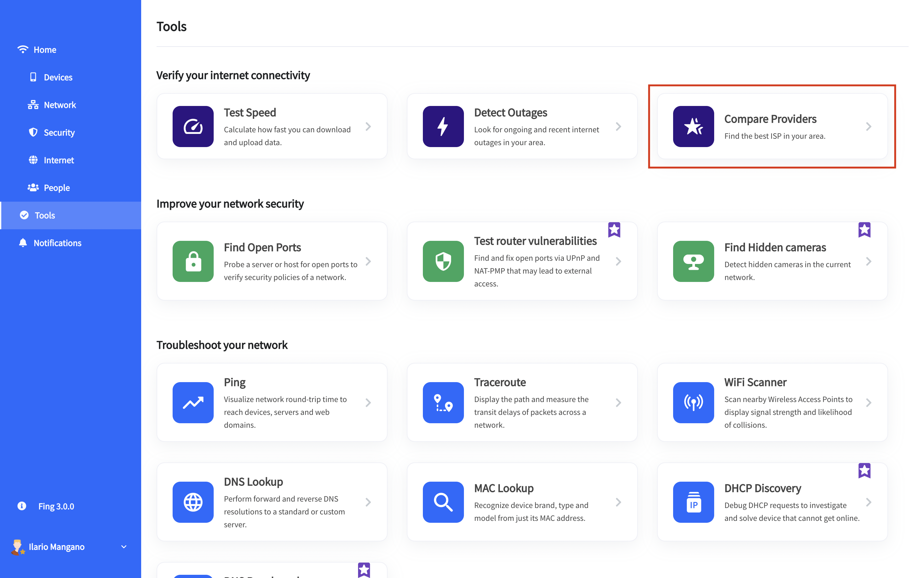This screenshot has width=924, height=578.
Task: Click the premium star badge on Find Hidden cameras
Action: pyautogui.click(x=864, y=230)
